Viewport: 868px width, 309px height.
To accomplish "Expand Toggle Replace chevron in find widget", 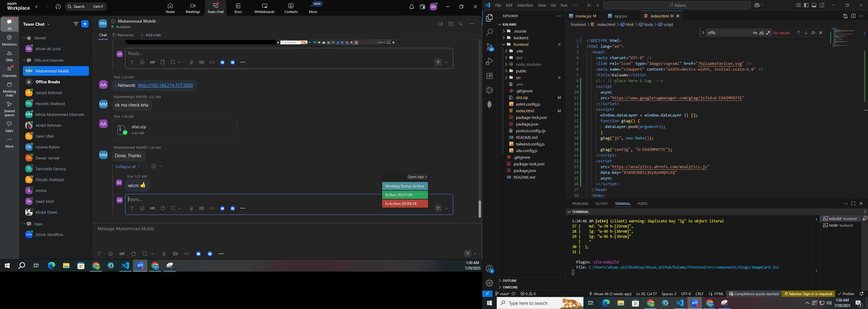I will click(703, 33).
